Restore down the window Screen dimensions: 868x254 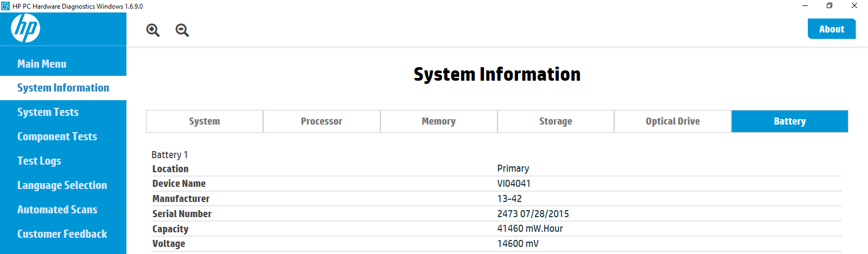click(829, 6)
